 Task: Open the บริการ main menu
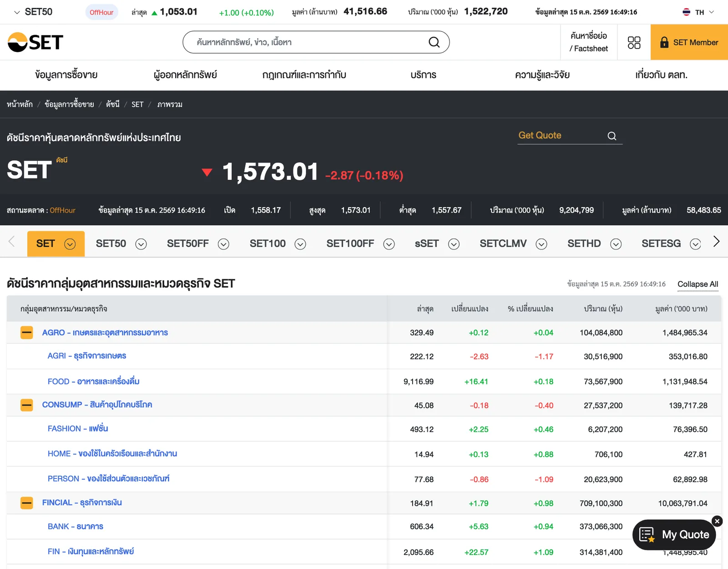(x=423, y=75)
